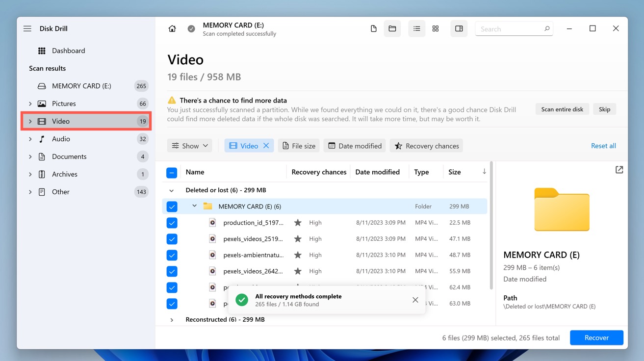This screenshot has width=644, height=361.
Task: Sort by Size column
Action: coord(455,172)
